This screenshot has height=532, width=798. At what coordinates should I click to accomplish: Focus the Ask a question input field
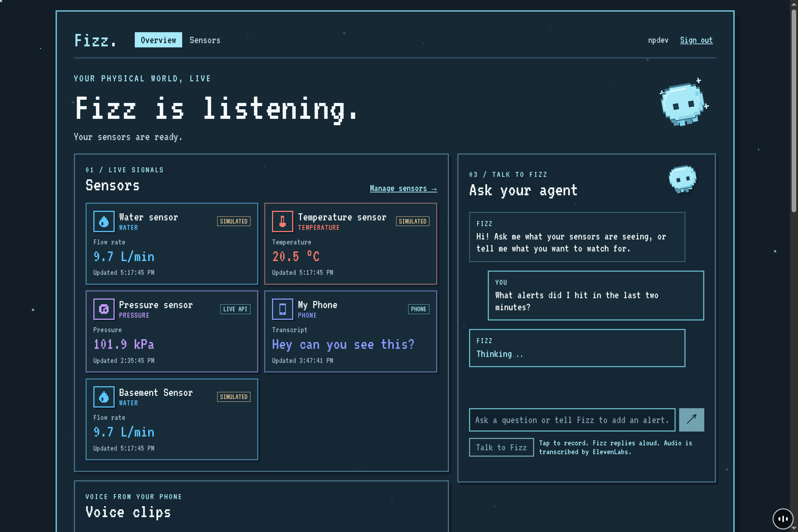click(572, 420)
